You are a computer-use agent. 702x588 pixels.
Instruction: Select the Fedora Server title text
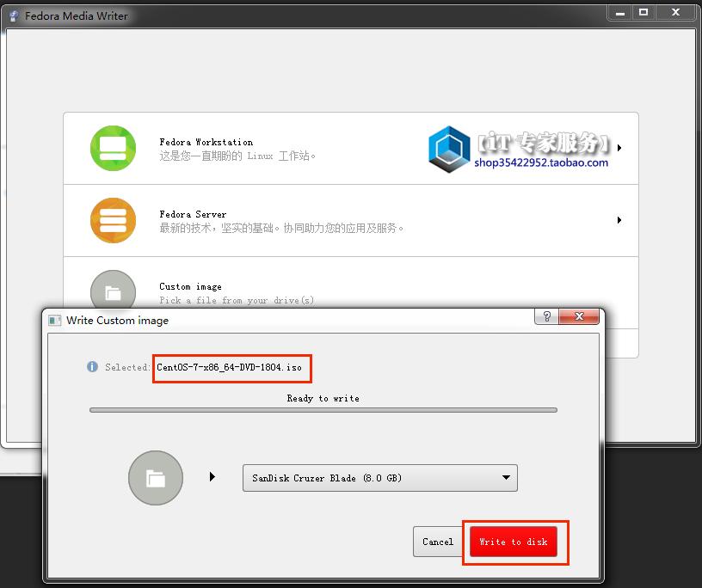[193, 214]
